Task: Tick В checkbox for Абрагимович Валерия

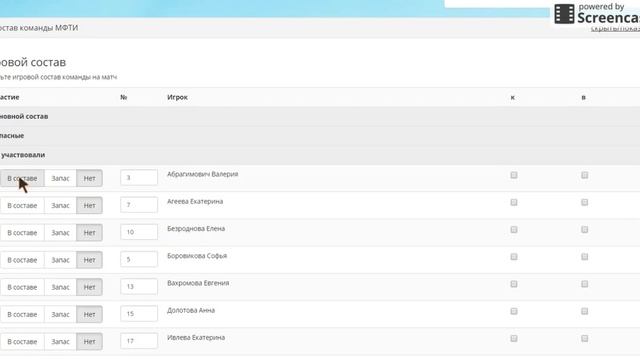Action: 584,175
